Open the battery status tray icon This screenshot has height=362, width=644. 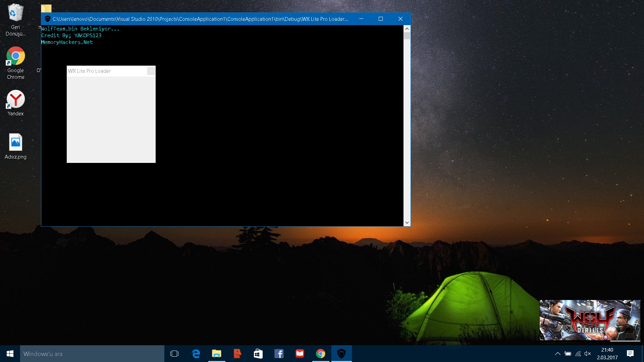click(x=568, y=354)
